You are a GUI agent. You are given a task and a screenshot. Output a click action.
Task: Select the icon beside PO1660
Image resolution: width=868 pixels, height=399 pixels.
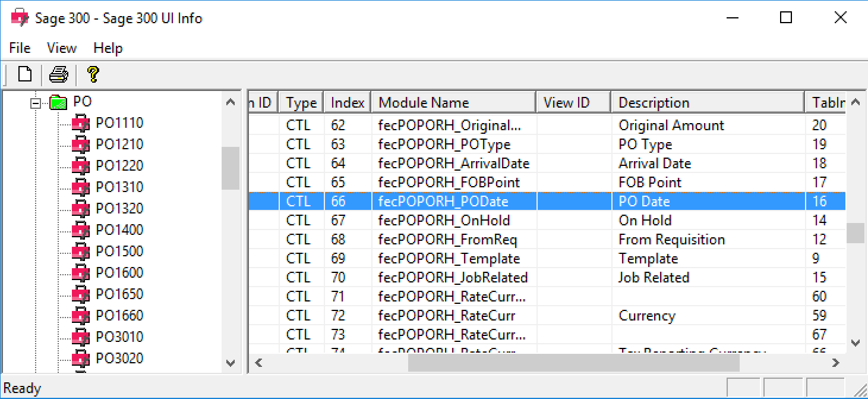[x=80, y=316]
